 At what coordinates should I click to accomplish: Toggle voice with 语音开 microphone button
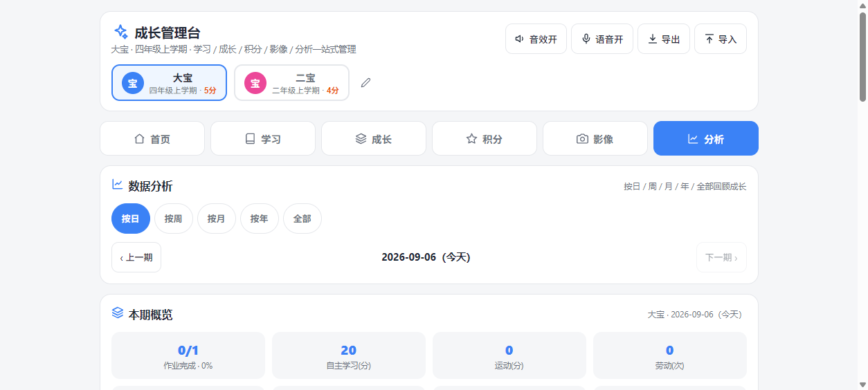pos(602,39)
